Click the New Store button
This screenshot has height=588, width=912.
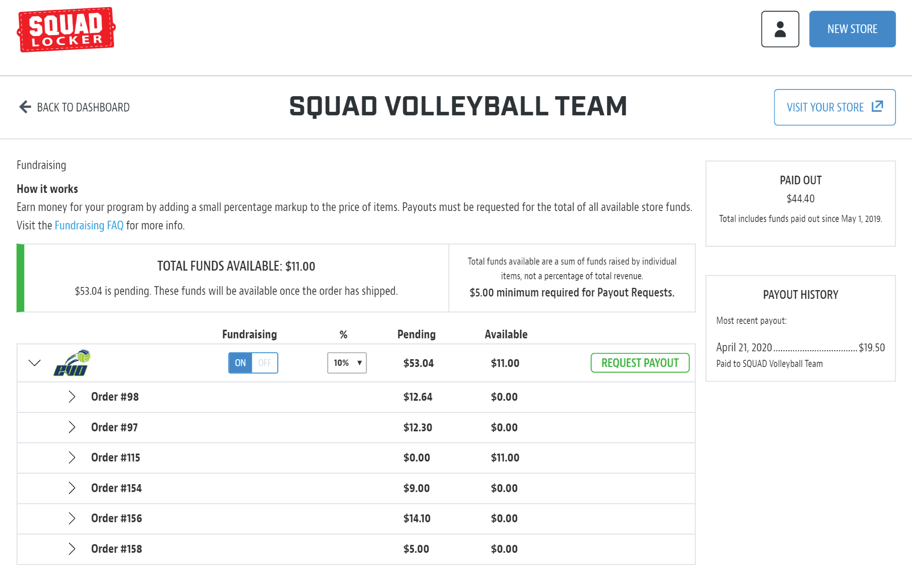click(852, 29)
